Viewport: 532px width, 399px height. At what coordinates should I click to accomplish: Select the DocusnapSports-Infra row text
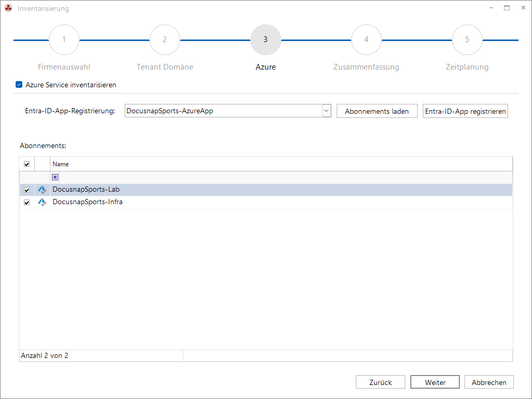pos(87,202)
